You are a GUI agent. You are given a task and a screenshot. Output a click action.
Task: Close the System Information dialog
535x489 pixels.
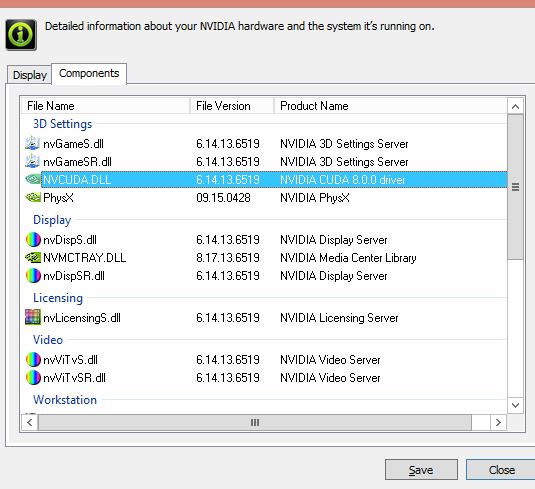(501, 470)
